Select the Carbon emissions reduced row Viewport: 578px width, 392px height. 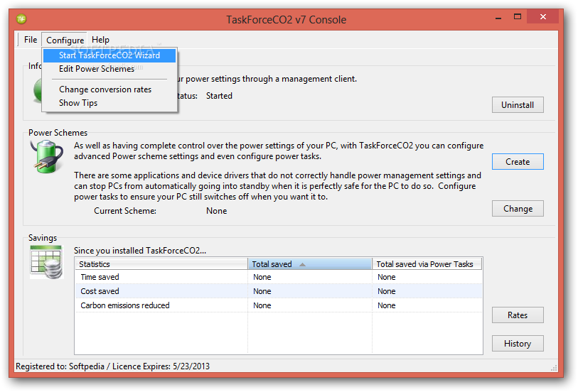point(279,305)
